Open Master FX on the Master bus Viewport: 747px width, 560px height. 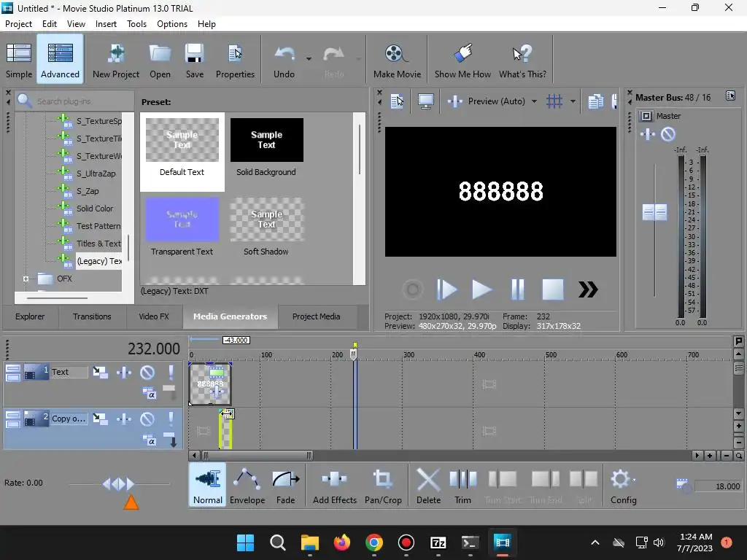click(648, 135)
